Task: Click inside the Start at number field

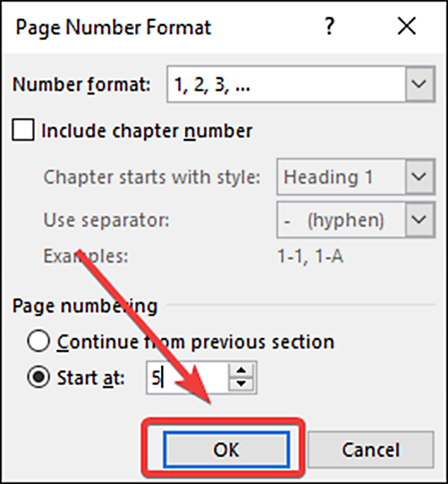Action: (x=188, y=377)
